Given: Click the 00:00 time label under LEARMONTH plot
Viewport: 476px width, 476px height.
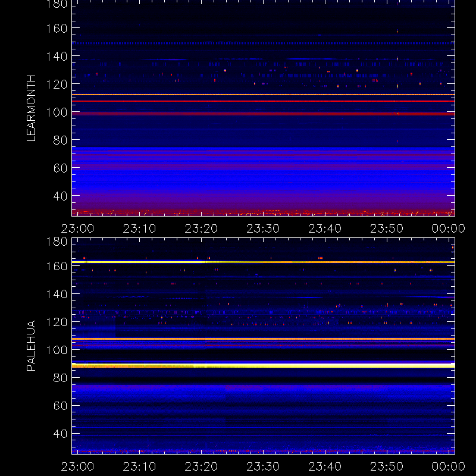Looking at the screenshot, I should tap(449, 228).
